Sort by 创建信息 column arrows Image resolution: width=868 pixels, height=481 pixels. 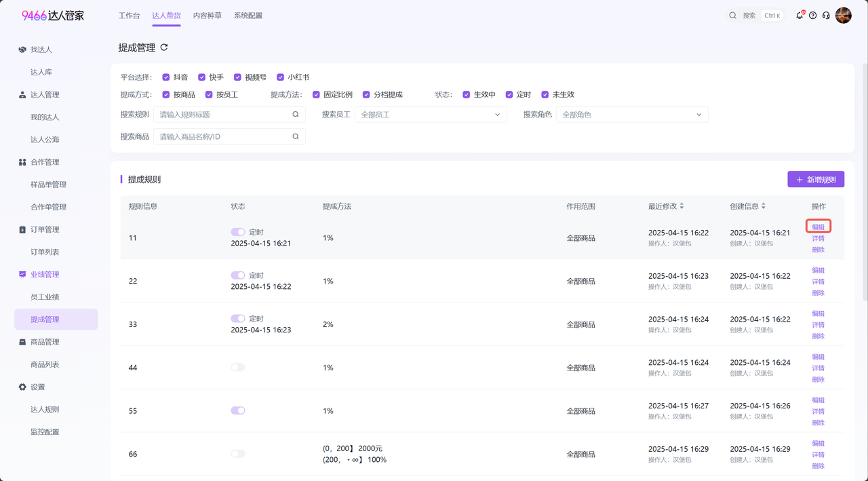tap(764, 206)
